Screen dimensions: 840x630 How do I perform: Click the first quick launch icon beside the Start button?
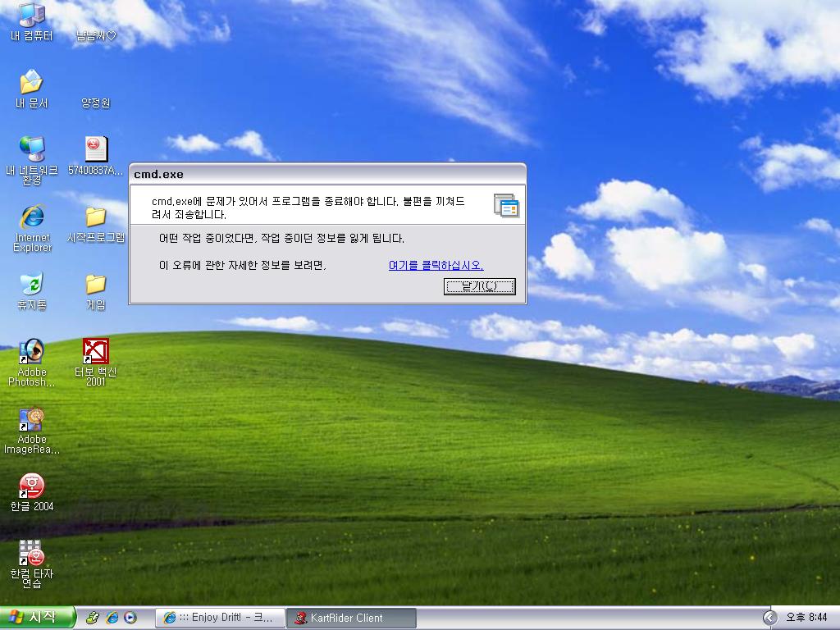click(93, 618)
